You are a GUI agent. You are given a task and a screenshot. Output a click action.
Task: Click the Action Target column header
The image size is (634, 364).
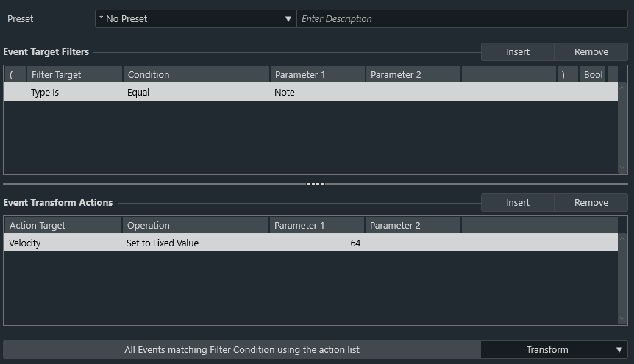coord(63,226)
